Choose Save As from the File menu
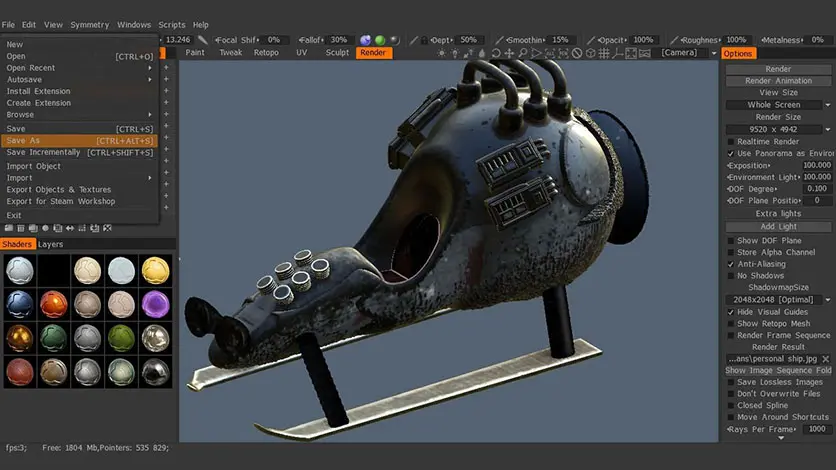 coord(80,141)
